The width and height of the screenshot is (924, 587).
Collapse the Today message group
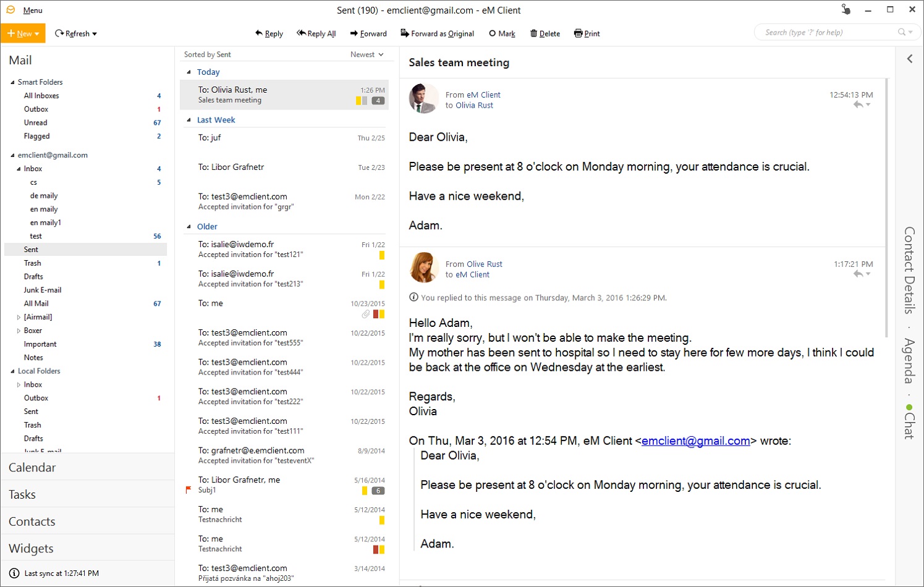[189, 72]
